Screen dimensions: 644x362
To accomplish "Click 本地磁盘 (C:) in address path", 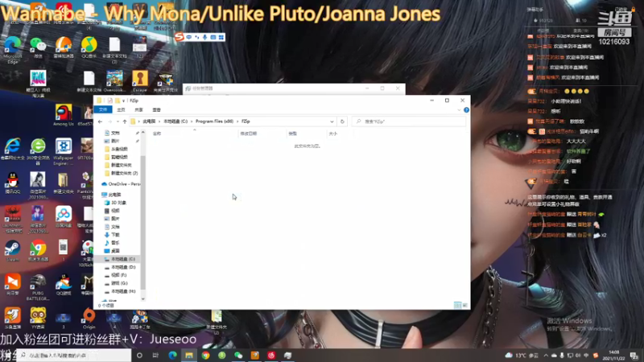I will click(x=175, y=121).
